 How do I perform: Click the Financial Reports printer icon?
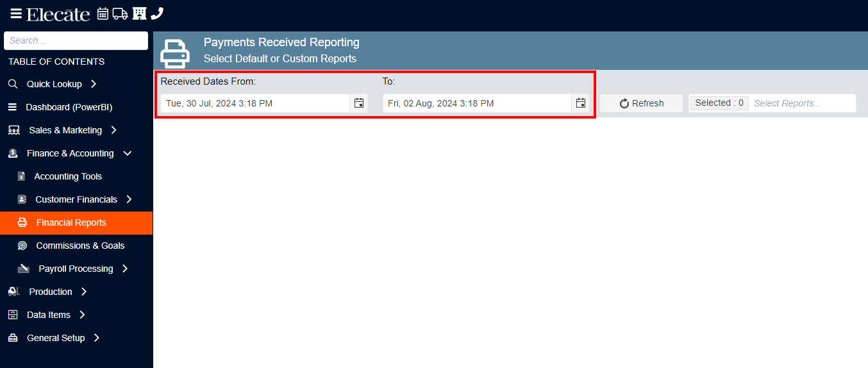(x=22, y=222)
